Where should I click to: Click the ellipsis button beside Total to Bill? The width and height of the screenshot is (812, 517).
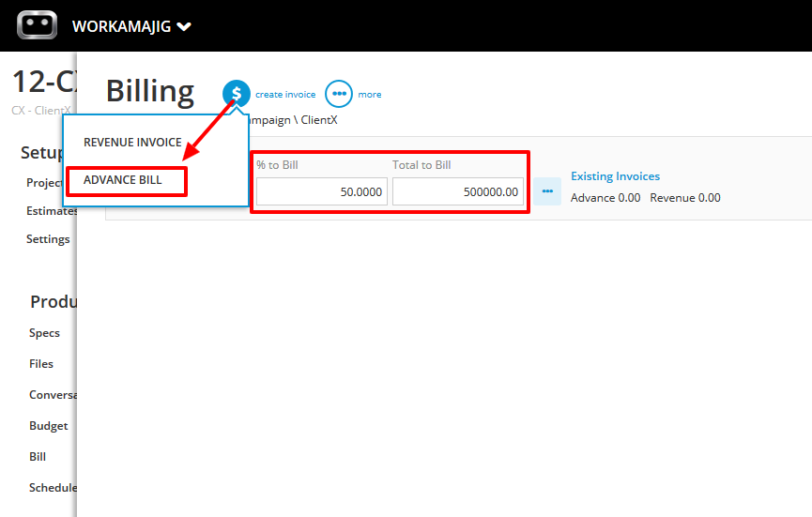click(x=547, y=191)
